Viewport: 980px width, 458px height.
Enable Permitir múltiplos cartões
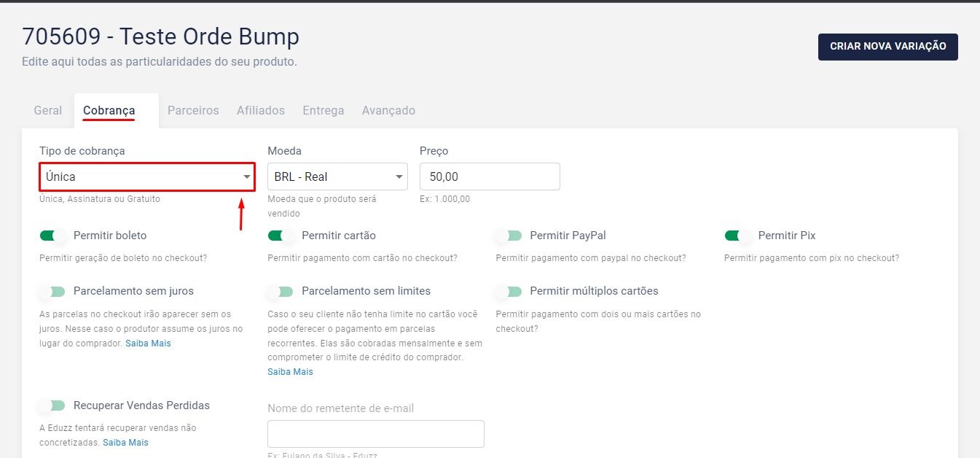509,292
